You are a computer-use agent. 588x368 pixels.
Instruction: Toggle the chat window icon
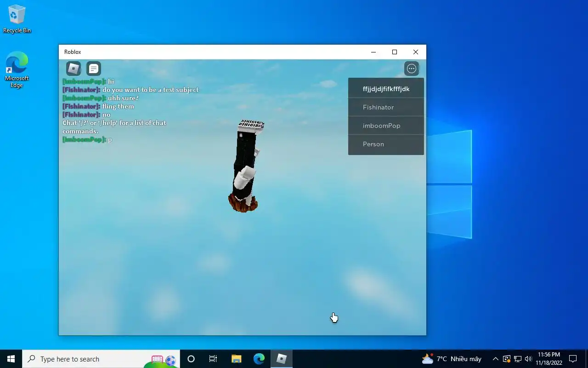pos(94,69)
